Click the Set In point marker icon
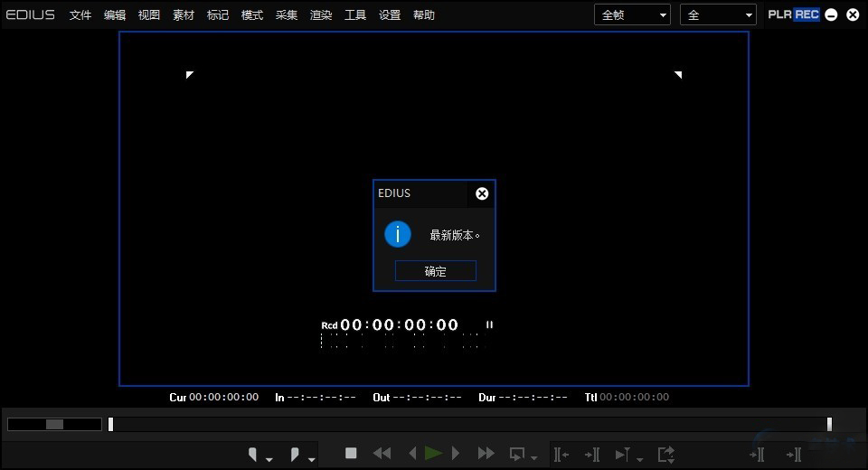The height and width of the screenshot is (470, 868). (252, 455)
